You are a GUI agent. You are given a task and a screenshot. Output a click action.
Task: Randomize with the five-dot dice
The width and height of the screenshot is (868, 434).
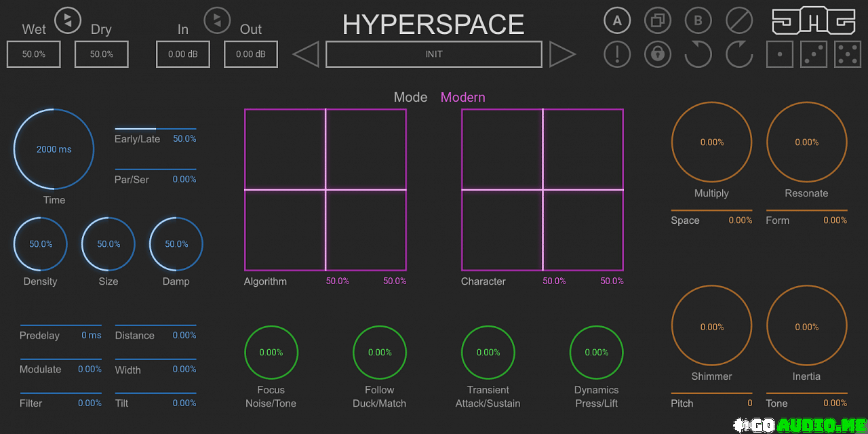pyautogui.click(x=848, y=54)
